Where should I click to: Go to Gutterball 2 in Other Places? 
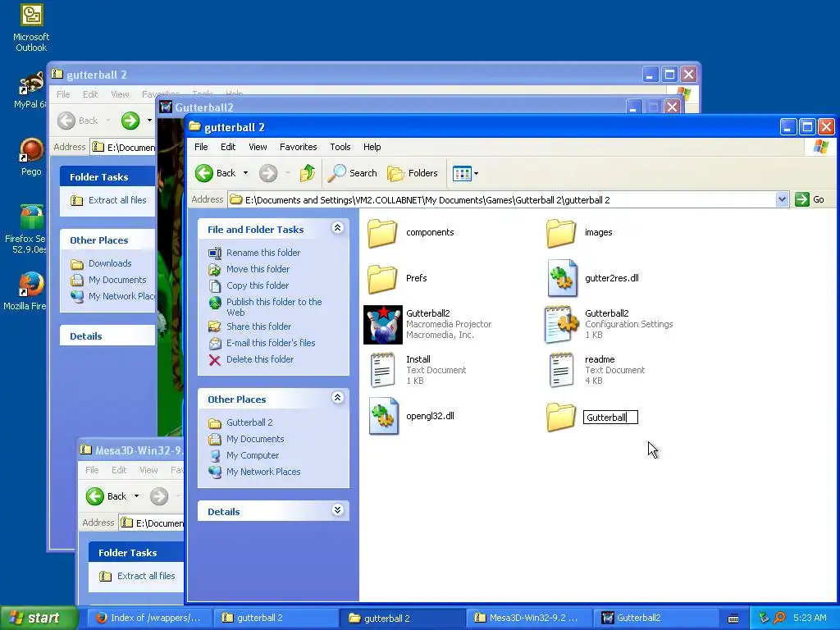coord(249,422)
